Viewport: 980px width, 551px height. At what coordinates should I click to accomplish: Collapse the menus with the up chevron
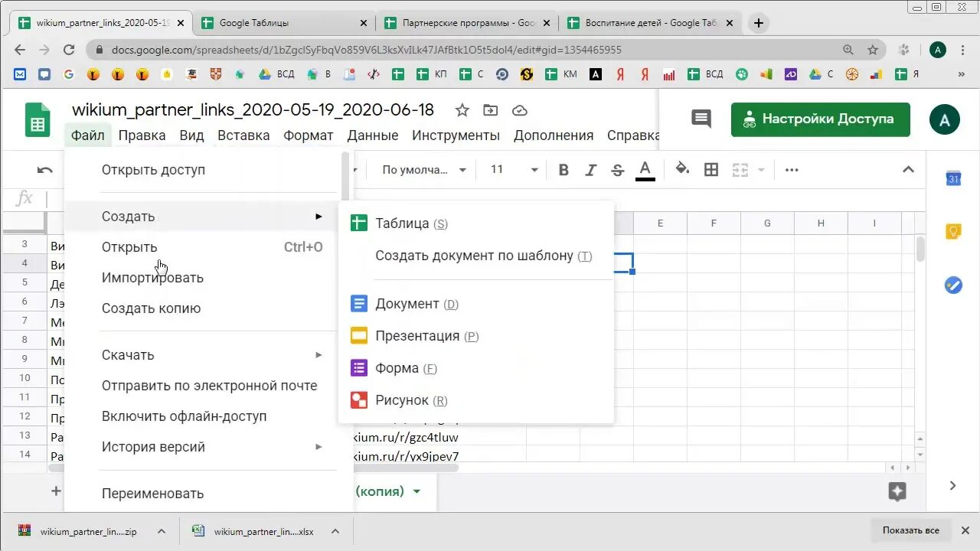point(908,170)
